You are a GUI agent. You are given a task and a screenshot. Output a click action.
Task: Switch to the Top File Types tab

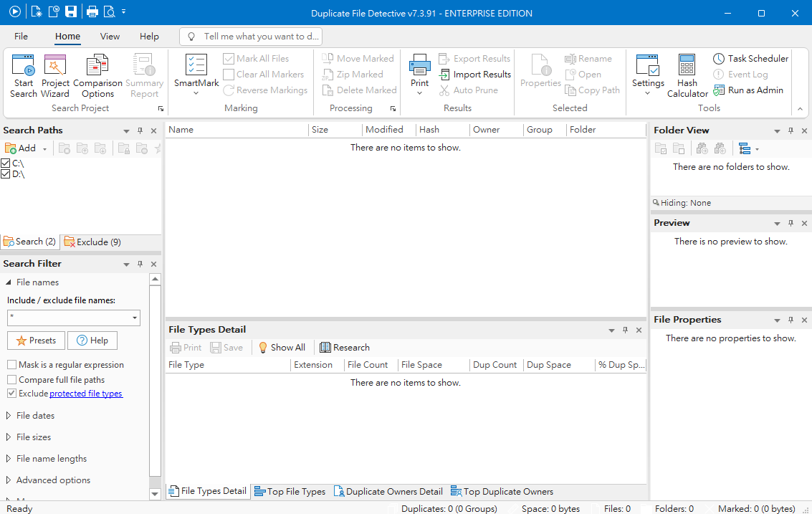[x=290, y=491]
